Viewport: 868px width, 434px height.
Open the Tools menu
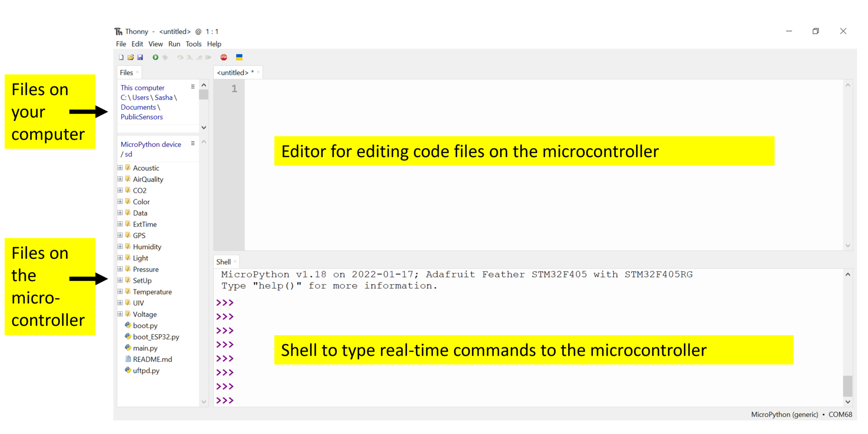(x=193, y=44)
